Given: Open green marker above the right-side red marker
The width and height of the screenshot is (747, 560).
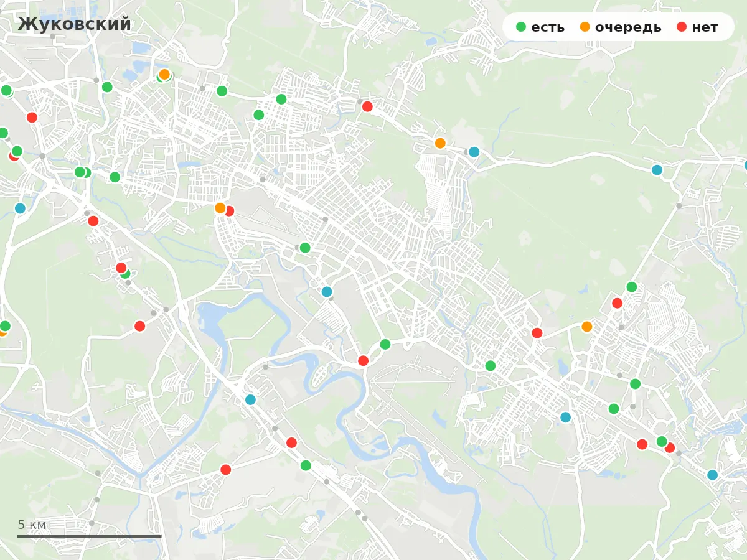Looking at the screenshot, I should pos(631,287).
